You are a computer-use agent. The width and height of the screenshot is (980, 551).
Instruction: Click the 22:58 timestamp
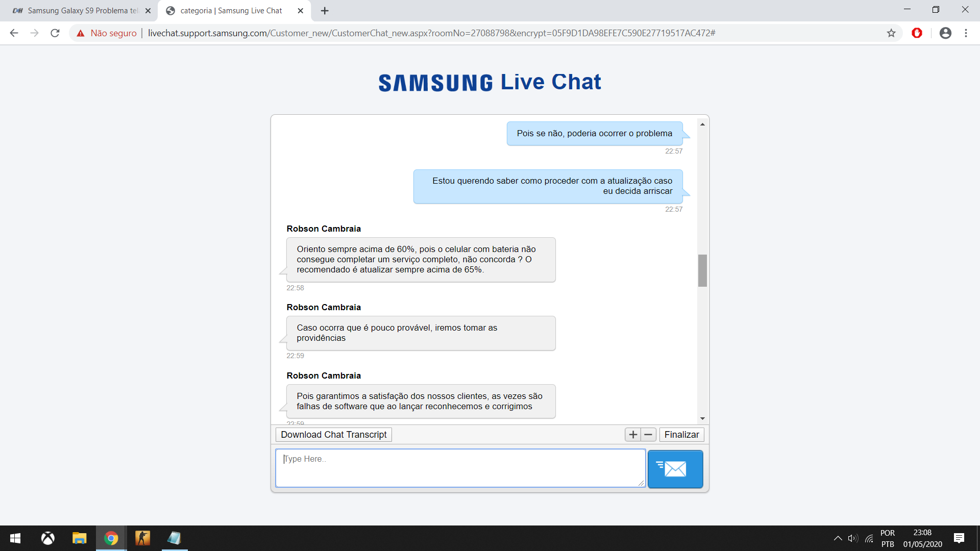point(295,288)
